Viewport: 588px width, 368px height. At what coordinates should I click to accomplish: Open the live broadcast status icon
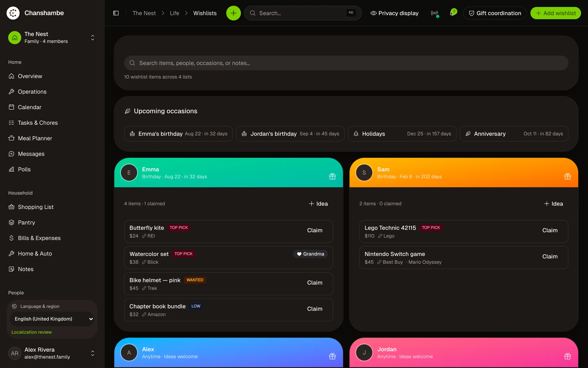(x=434, y=13)
